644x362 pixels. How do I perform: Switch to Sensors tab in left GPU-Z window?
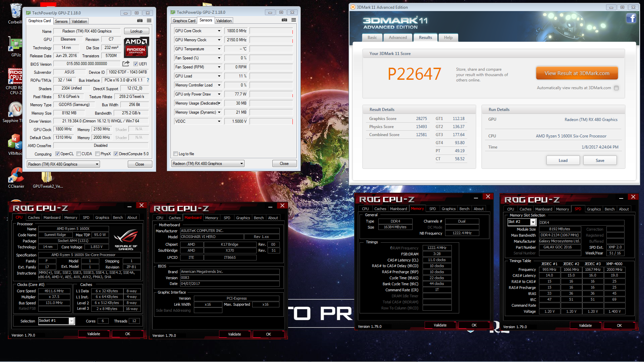pos(61,21)
